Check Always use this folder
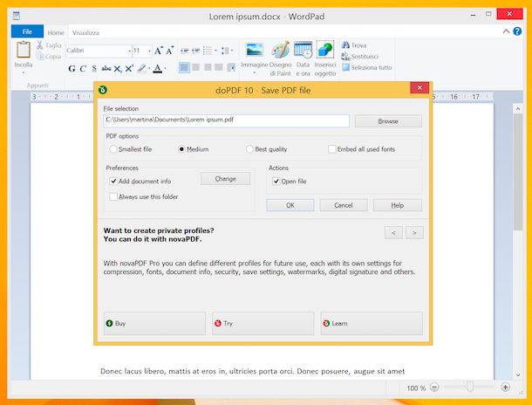This screenshot has width=532, height=405. click(x=113, y=196)
